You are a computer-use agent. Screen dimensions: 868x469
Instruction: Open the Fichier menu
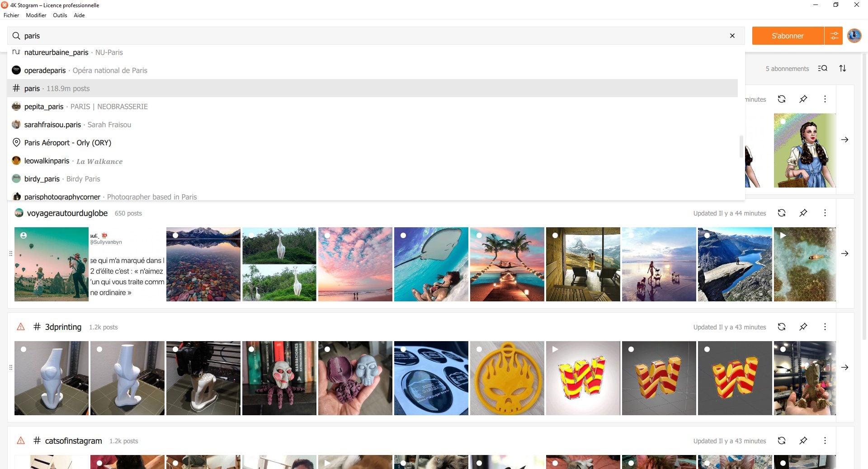click(11, 15)
